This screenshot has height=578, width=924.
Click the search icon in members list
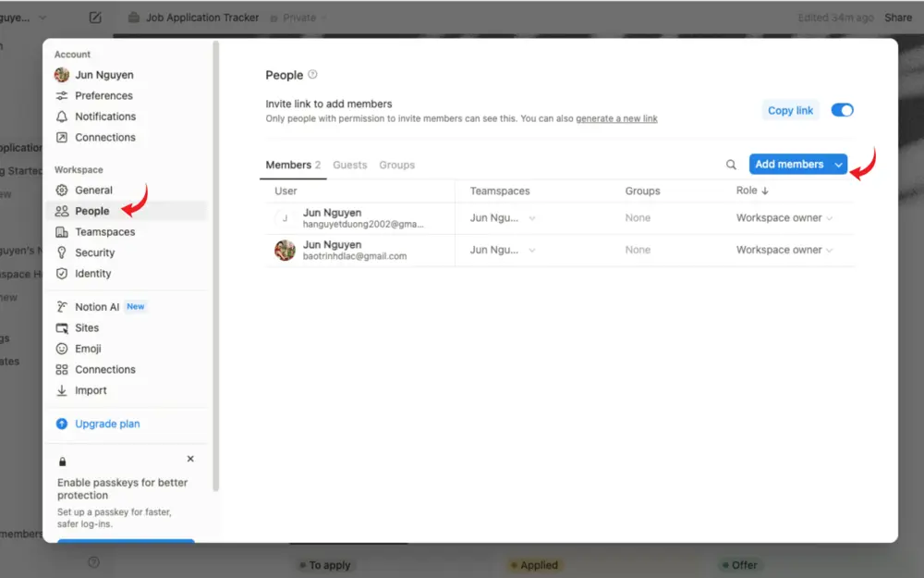click(731, 165)
